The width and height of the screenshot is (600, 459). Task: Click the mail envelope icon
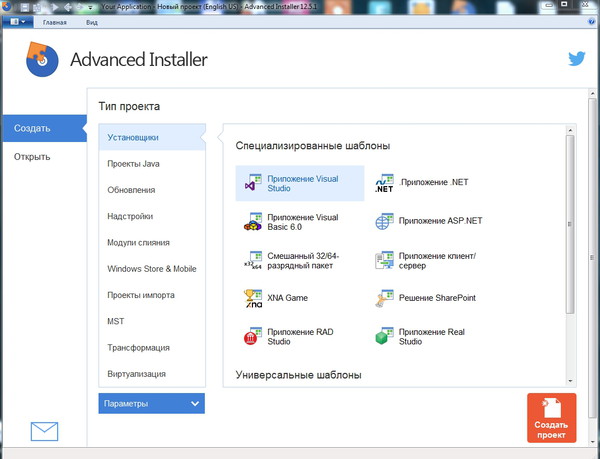point(44,431)
